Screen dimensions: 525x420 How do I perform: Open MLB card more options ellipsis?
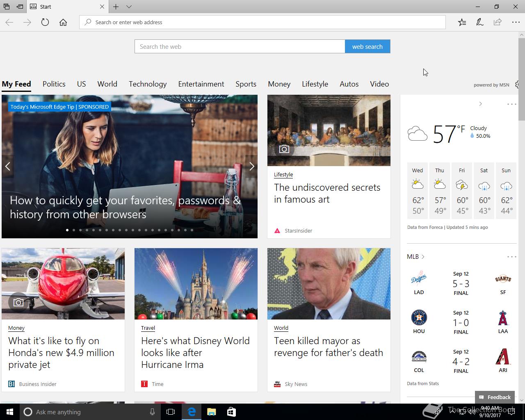click(x=511, y=257)
